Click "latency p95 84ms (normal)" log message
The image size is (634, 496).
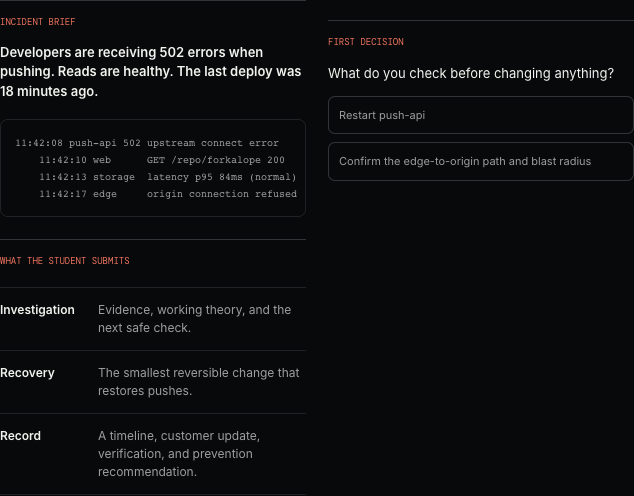[222, 177]
